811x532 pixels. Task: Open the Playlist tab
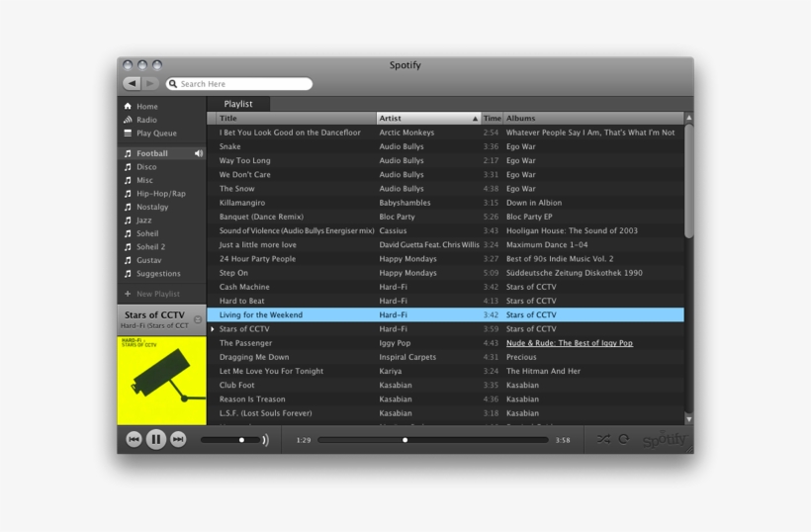(238, 104)
